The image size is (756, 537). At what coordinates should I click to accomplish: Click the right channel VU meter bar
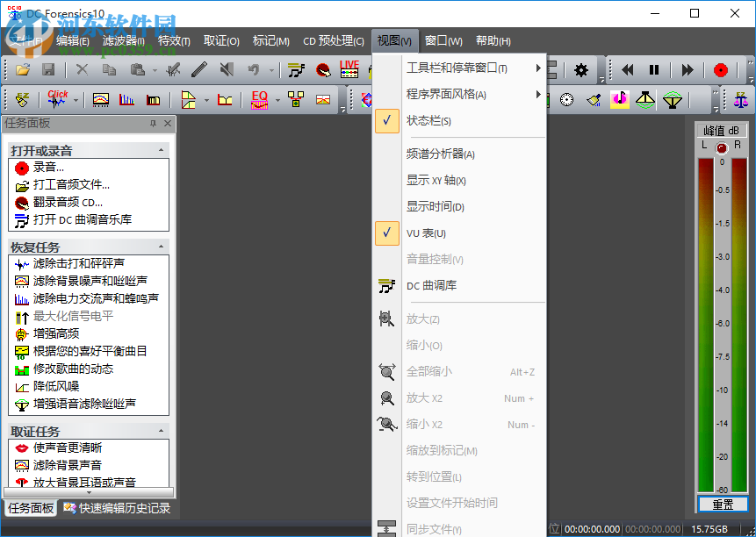pyautogui.click(x=739, y=326)
